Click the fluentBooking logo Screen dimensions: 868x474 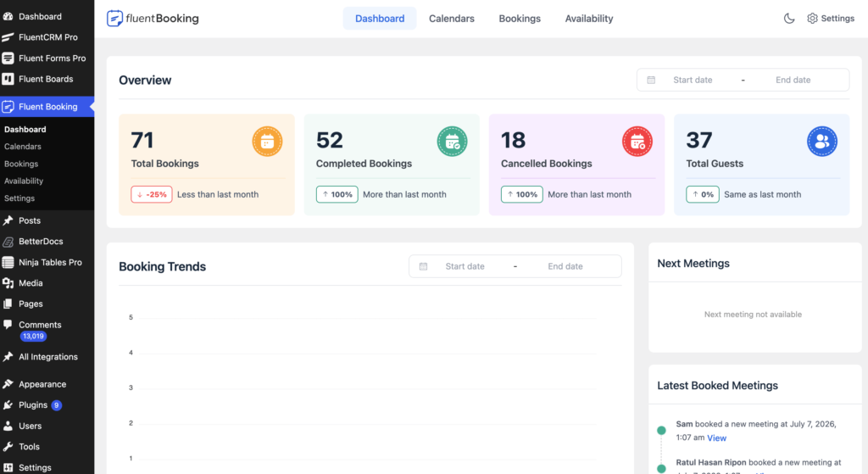(x=153, y=19)
